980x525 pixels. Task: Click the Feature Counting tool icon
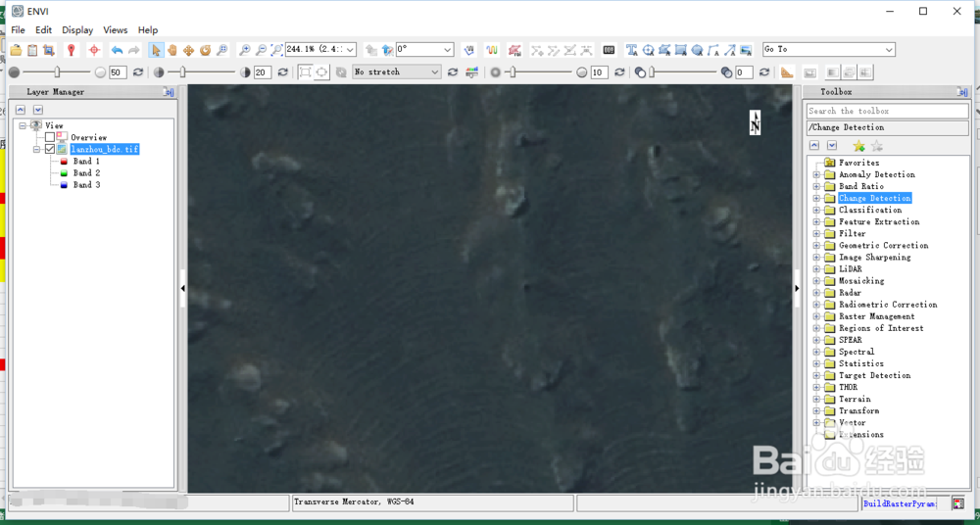pyautogui.click(x=609, y=49)
